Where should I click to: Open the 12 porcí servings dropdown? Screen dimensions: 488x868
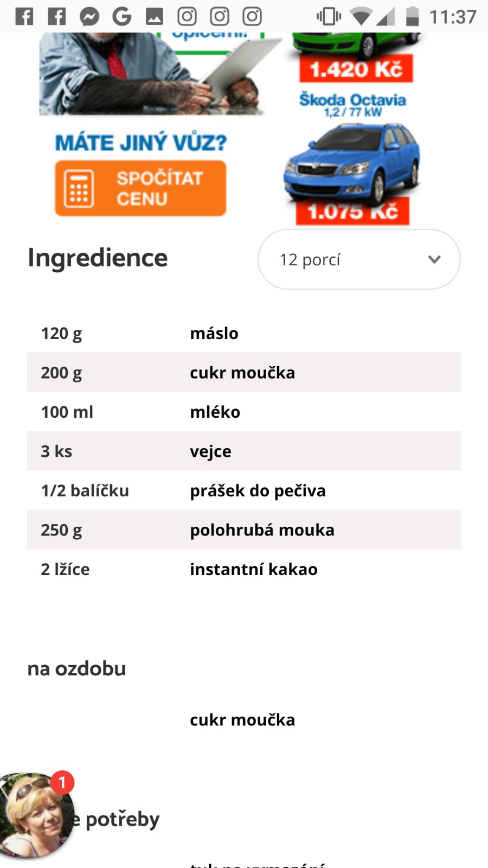[358, 259]
